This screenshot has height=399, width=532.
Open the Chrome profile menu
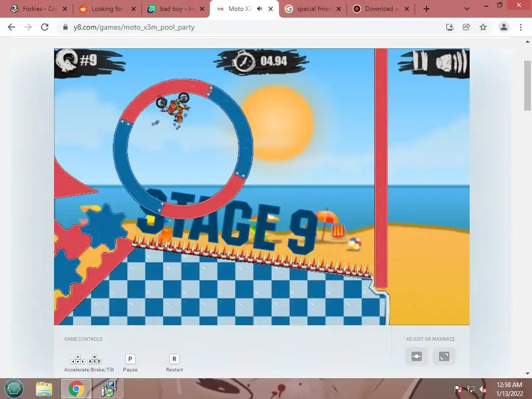pyautogui.click(x=504, y=27)
